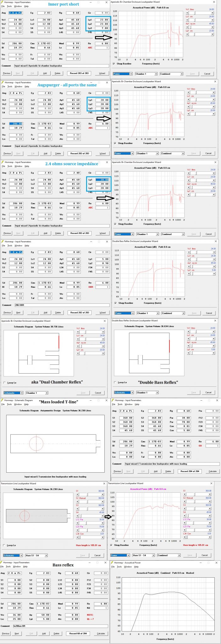Click red 'QL = 7' note in Bass reflex window

pyautogui.click(x=90, y=619)
